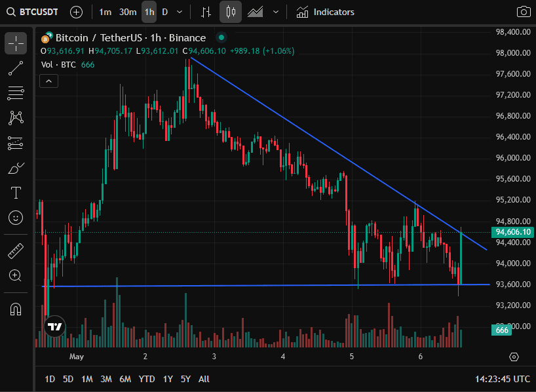
Task: Set chart range to 3M
Action: (x=106, y=379)
